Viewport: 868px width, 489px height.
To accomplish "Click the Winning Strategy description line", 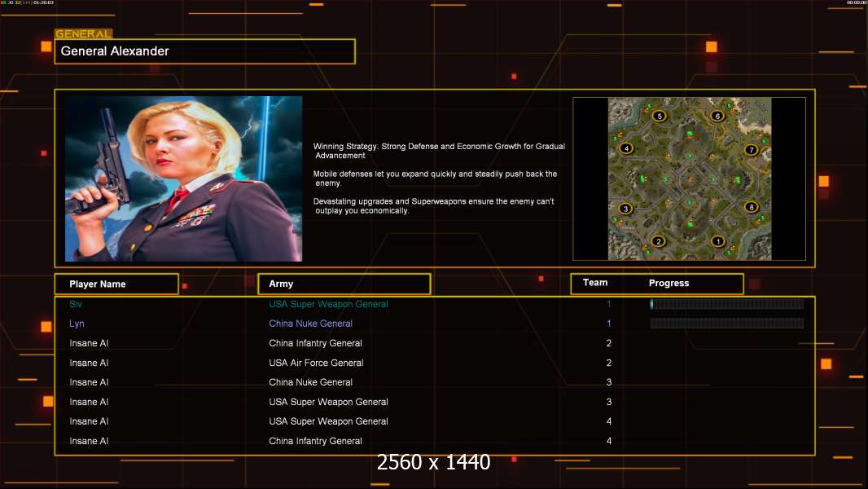I will (439, 151).
